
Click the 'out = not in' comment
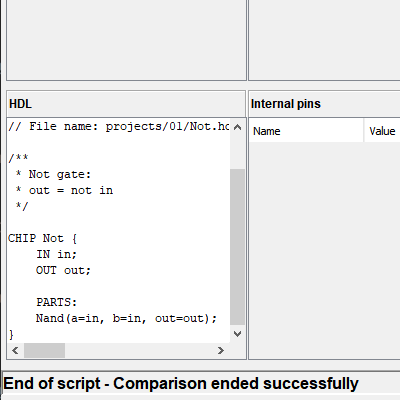click(x=71, y=190)
